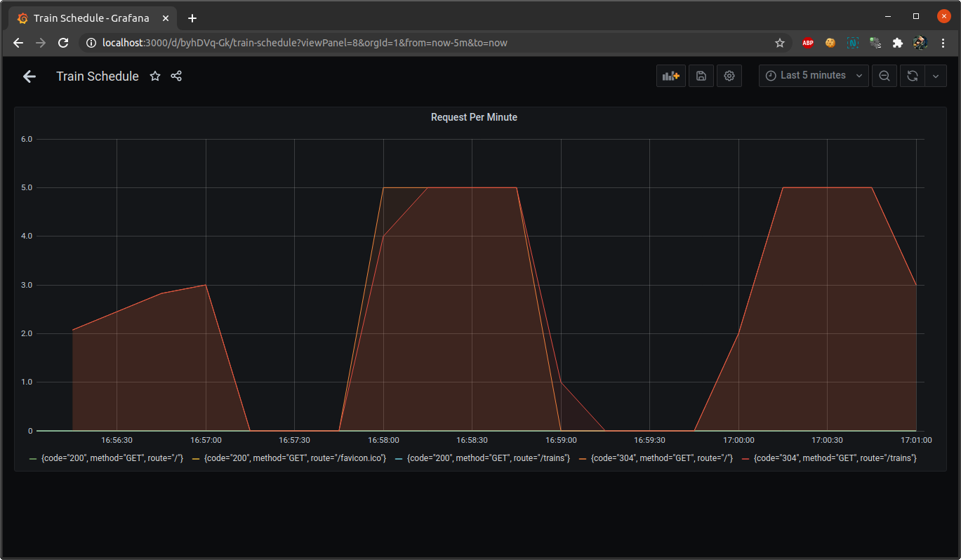
Task: Select the Train Schedule - Grafana browser tab
Action: pos(91,18)
